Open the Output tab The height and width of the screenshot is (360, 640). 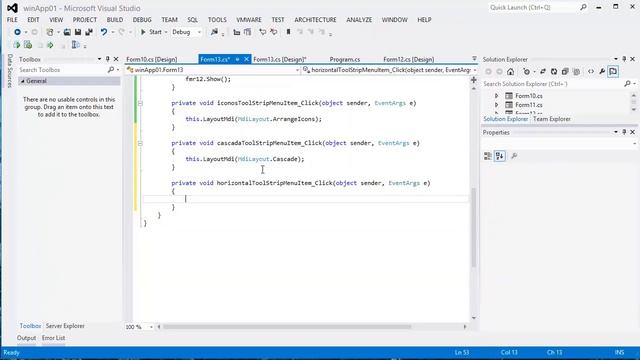pyautogui.click(x=27, y=338)
